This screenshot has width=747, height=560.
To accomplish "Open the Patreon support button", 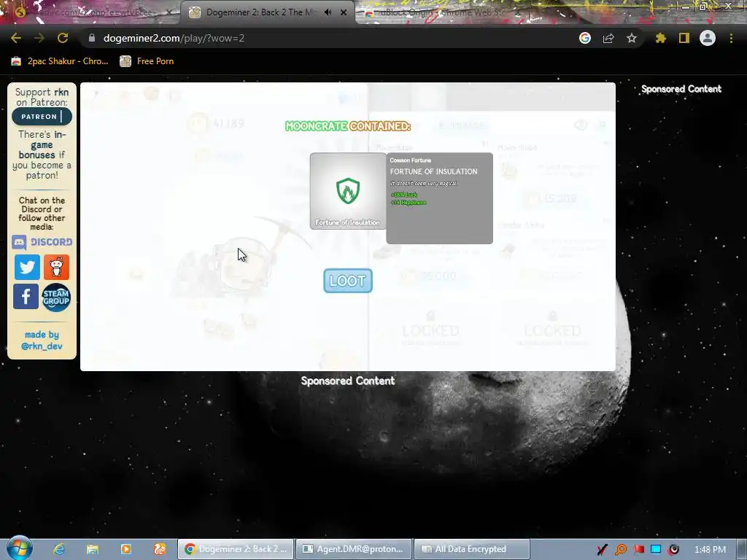I will 42,116.
